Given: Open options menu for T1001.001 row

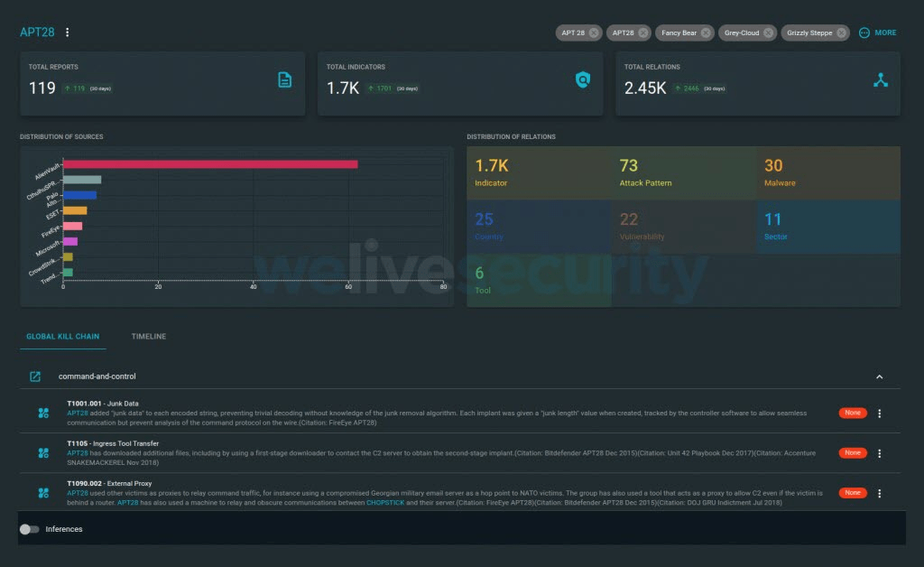Looking at the screenshot, I should coord(880,414).
